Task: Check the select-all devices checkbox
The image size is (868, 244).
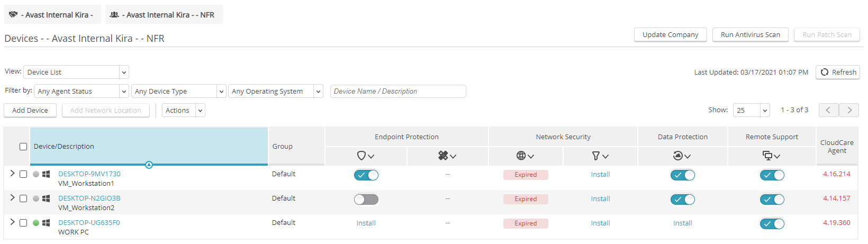Action: pyautogui.click(x=23, y=147)
